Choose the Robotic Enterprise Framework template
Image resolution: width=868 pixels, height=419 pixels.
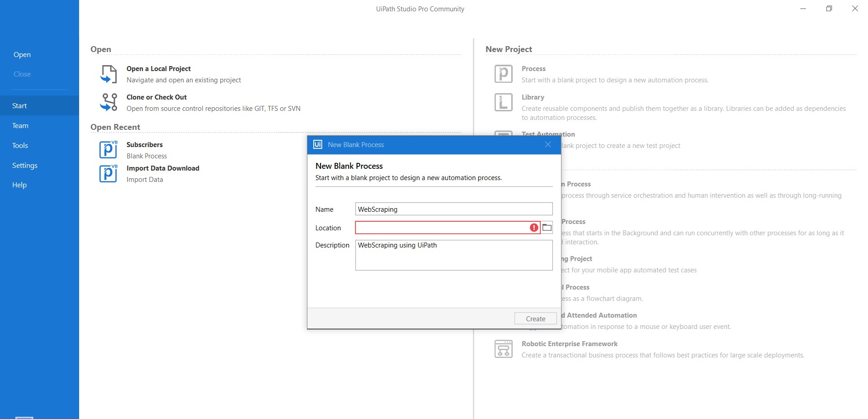pyautogui.click(x=570, y=344)
